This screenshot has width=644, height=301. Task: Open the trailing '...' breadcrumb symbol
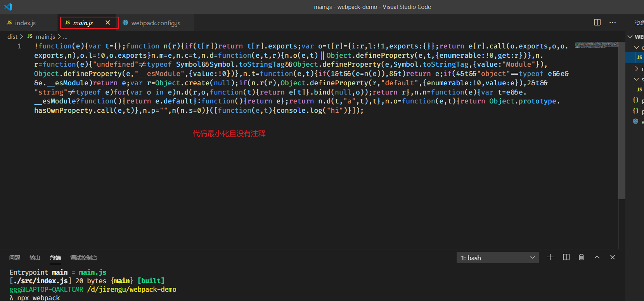pyautogui.click(x=65, y=37)
